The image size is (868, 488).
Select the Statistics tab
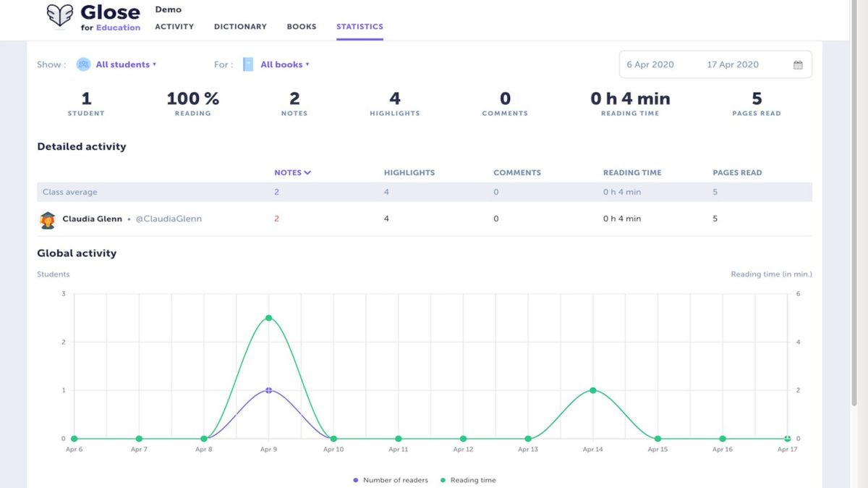359,27
